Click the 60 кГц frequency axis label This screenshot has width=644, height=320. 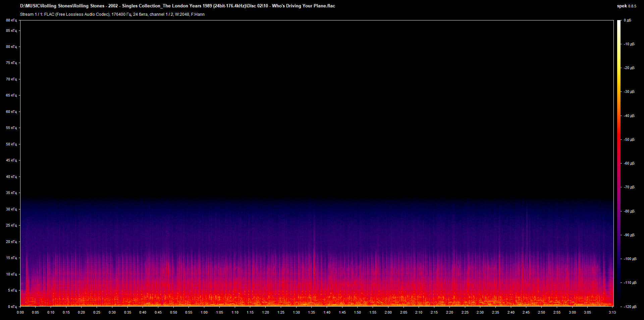pos(11,112)
